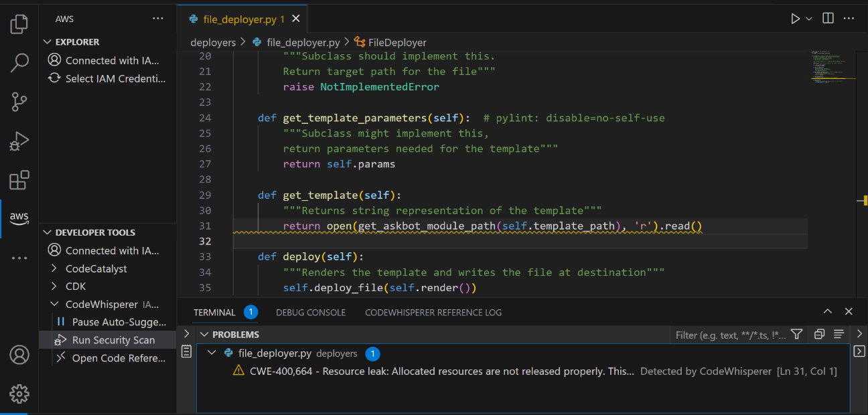Open the Source Control view
The width and height of the screenshot is (868, 415).
tap(19, 102)
